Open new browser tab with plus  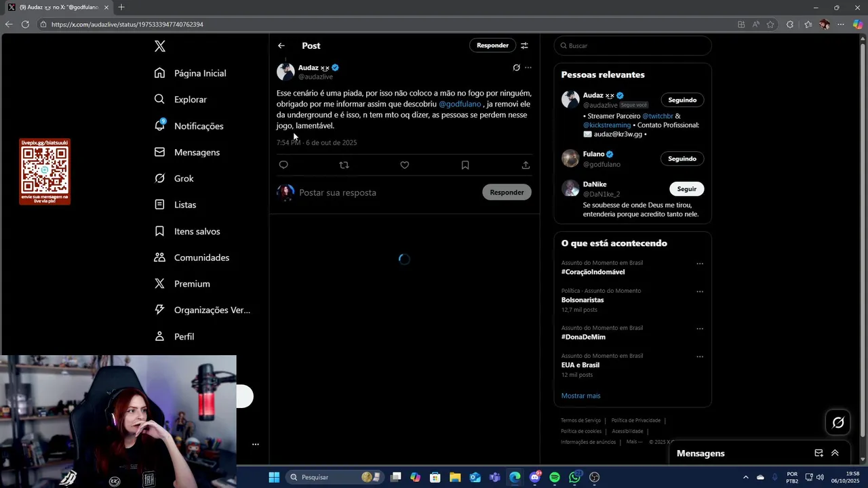click(121, 7)
